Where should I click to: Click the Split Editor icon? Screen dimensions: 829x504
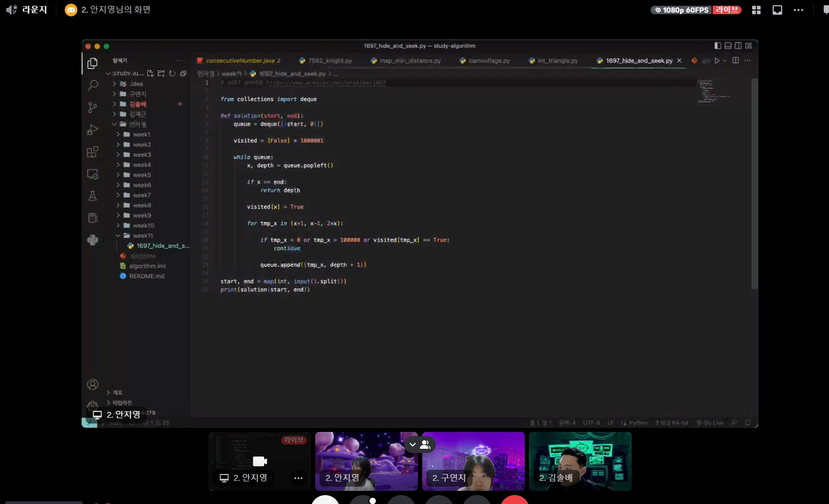(736, 61)
